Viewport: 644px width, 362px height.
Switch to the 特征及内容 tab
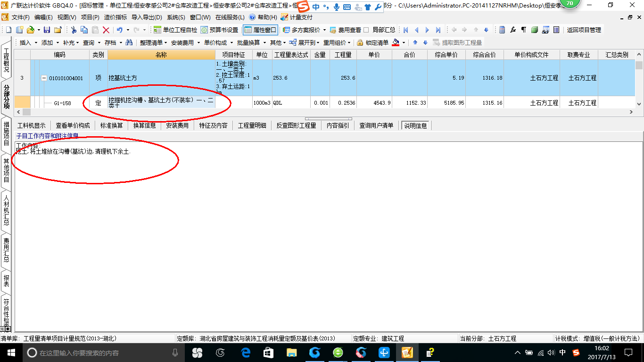point(213,125)
